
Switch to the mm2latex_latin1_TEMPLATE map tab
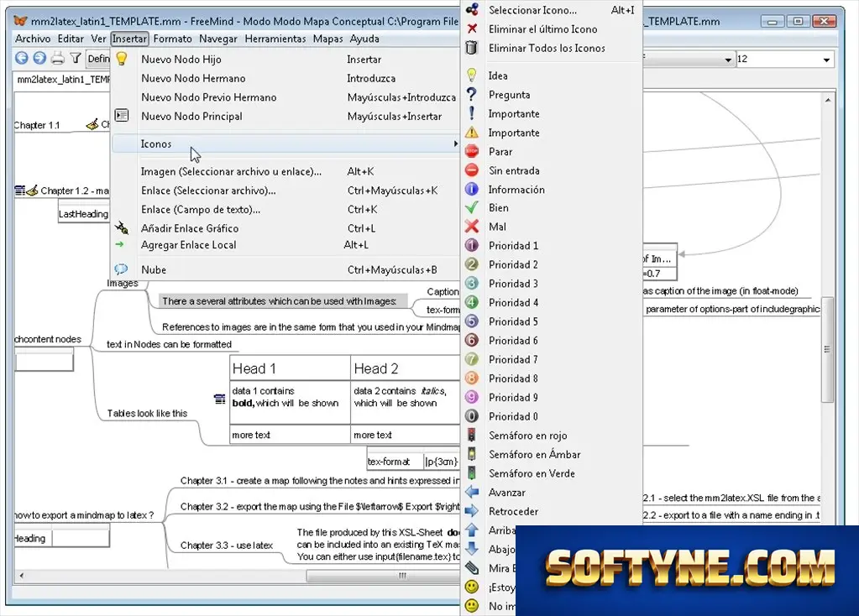(62, 80)
